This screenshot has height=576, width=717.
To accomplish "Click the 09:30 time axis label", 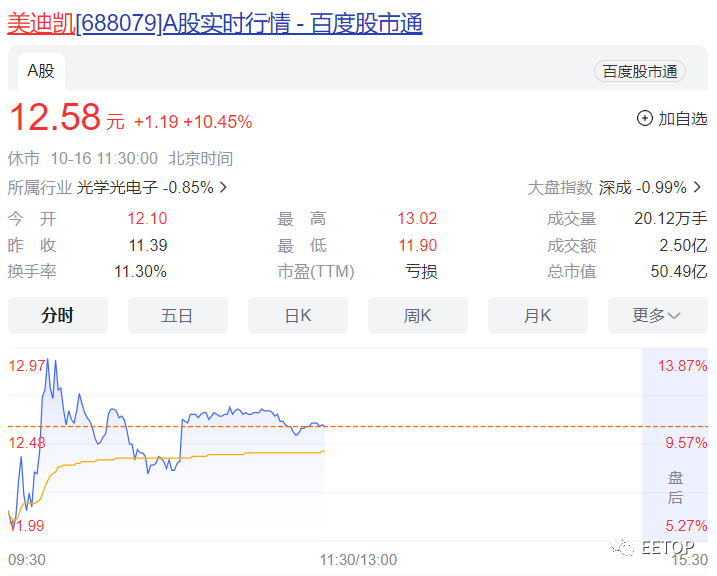I will pos(27,560).
